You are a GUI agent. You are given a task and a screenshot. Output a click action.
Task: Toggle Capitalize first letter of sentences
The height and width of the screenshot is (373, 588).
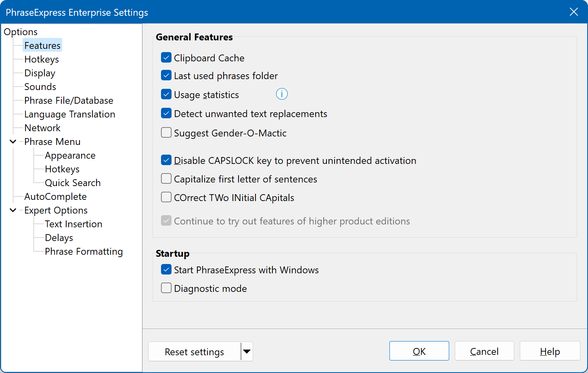click(x=166, y=179)
